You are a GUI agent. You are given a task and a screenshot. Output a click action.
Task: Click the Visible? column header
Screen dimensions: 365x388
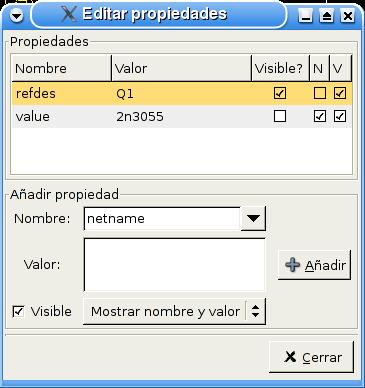click(x=280, y=68)
